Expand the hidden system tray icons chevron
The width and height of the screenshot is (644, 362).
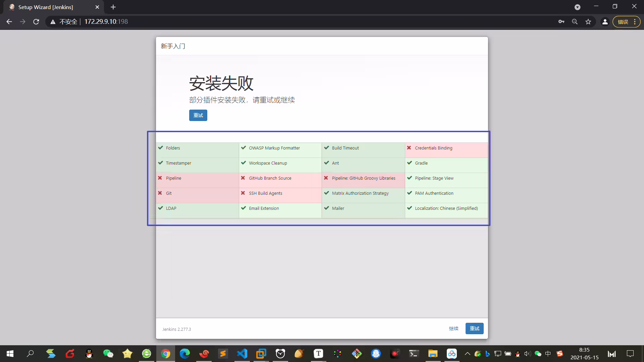(x=467, y=354)
